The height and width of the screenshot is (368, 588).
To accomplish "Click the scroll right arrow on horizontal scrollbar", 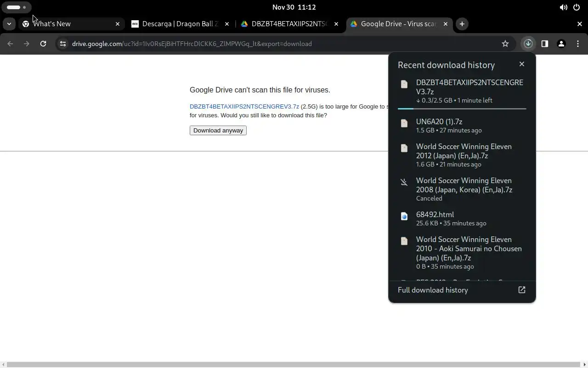I will pos(584,365).
